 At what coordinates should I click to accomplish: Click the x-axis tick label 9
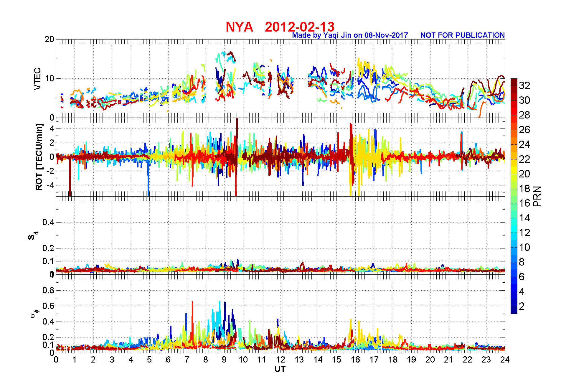point(224,360)
